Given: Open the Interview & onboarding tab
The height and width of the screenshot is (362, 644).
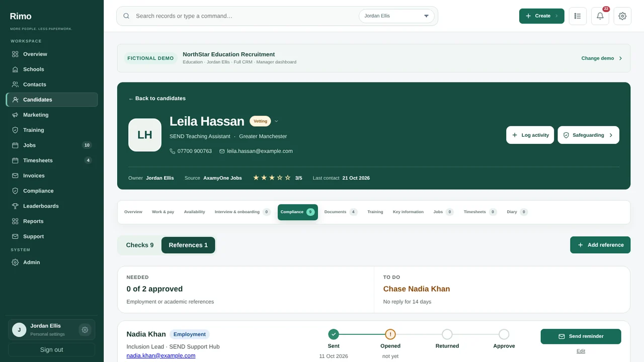Looking at the screenshot, I should tap(243, 212).
